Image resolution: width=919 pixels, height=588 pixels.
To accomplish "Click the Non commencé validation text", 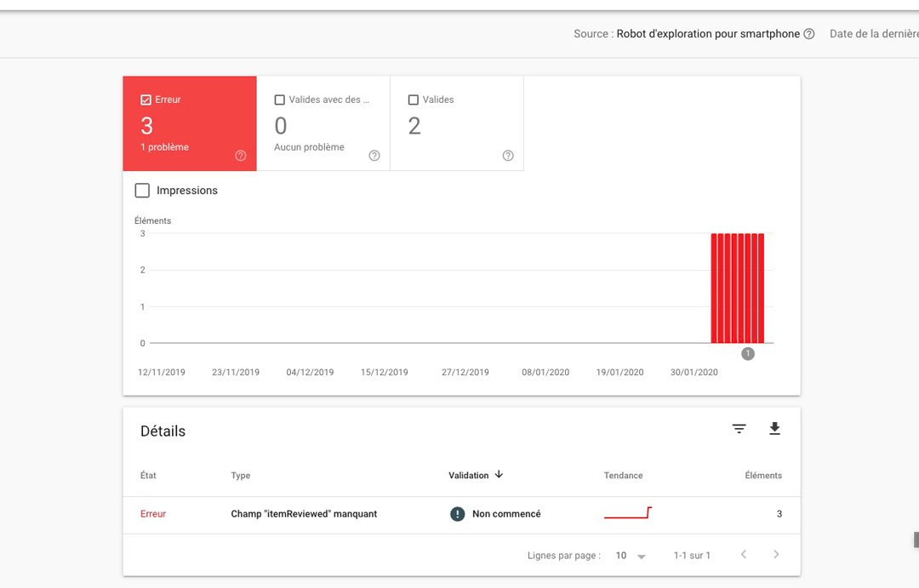I will pyautogui.click(x=506, y=514).
